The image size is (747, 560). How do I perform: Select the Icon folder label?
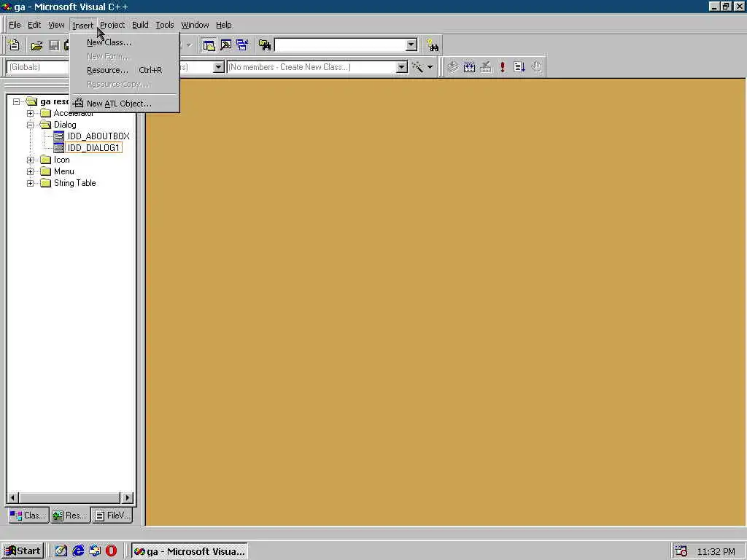[61, 160]
